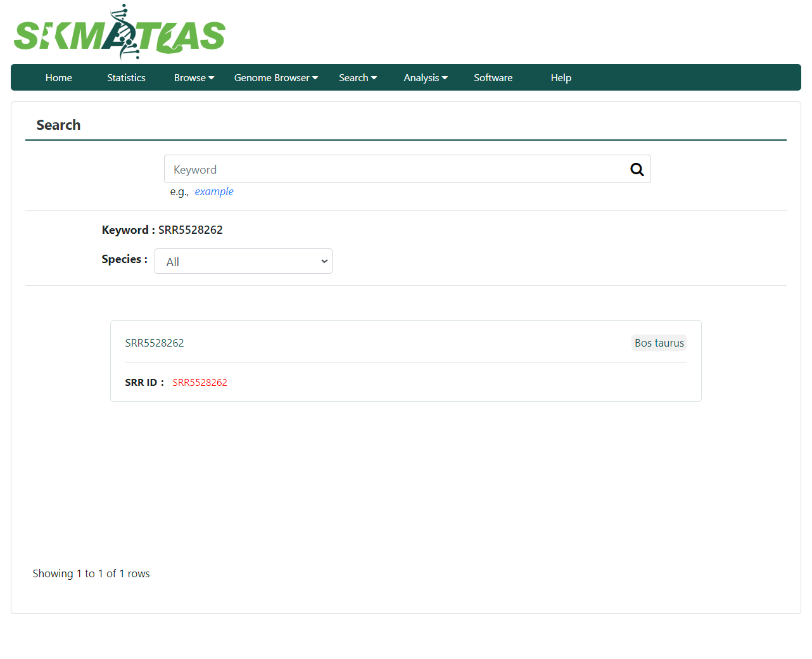Select the 'Keyword : SRR5528262' text

(x=162, y=230)
